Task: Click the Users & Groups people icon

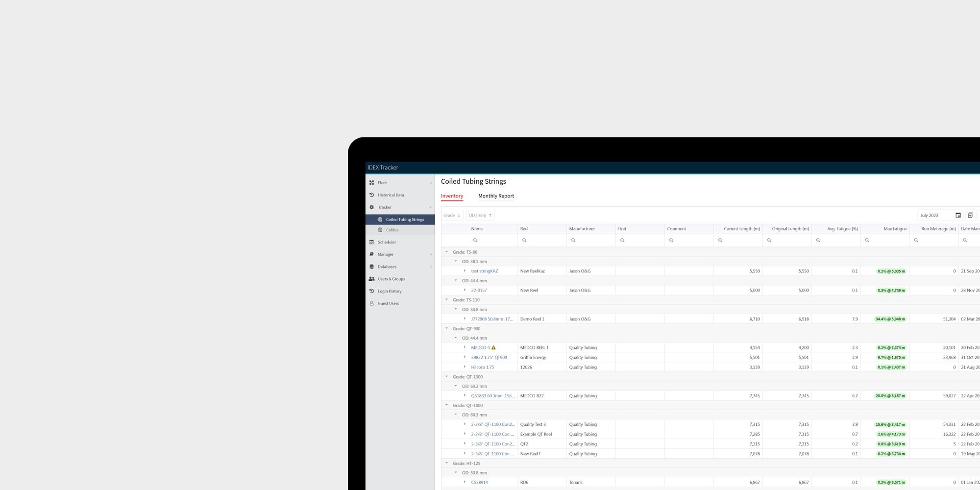Action: (371, 279)
